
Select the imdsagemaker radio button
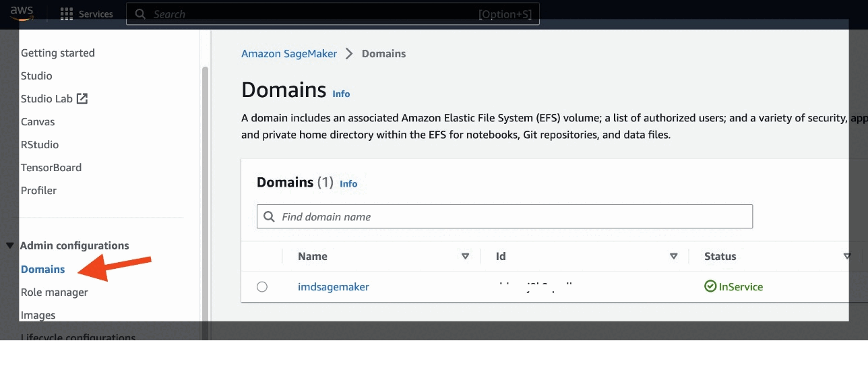(262, 287)
